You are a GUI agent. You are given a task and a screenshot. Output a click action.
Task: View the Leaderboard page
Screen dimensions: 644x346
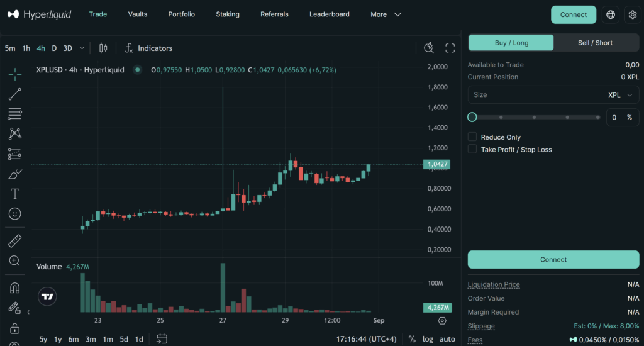point(330,14)
